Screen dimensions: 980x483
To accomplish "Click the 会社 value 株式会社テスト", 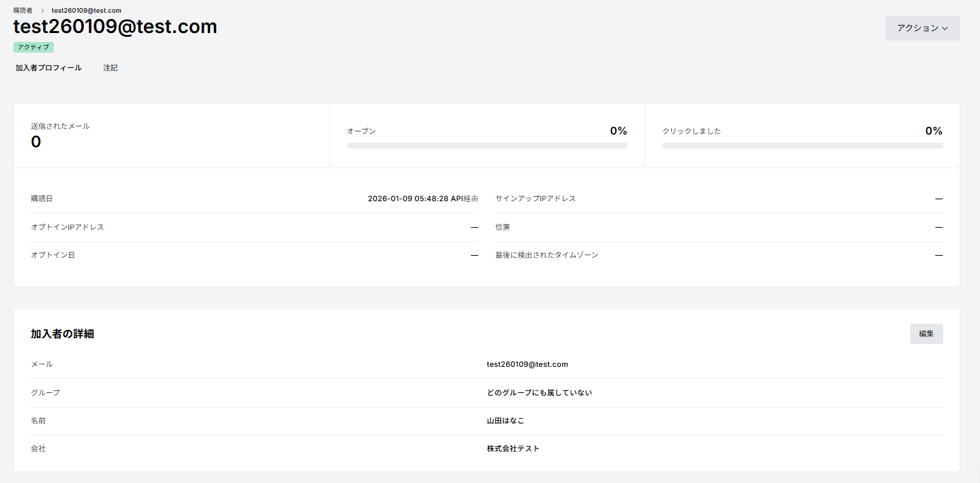I will tap(513, 449).
